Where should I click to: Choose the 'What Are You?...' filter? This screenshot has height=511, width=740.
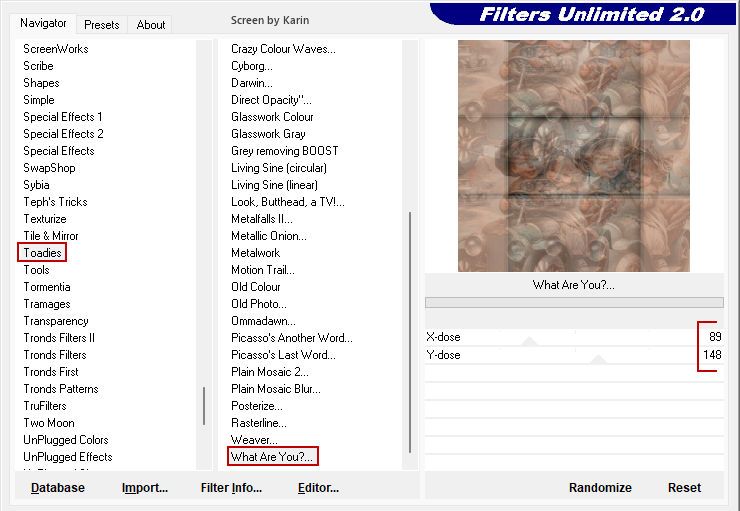pyautogui.click(x=272, y=457)
